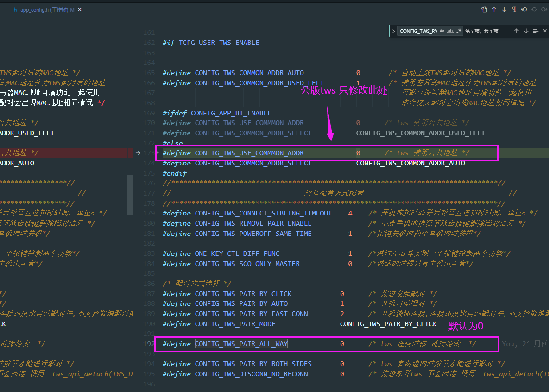The height and width of the screenshot is (392, 549).
Task: Click CONFIG_TWS_POWEROFF_SAME_TIME on line 181
Action: [253, 234]
